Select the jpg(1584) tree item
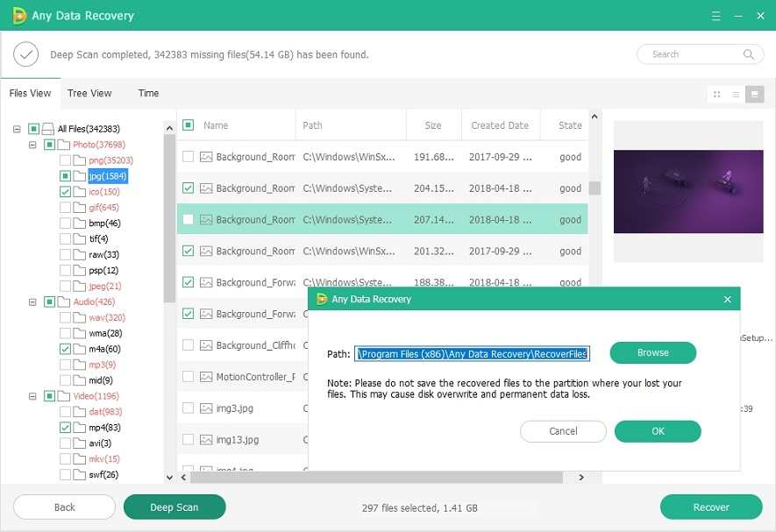 [x=108, y=175]
